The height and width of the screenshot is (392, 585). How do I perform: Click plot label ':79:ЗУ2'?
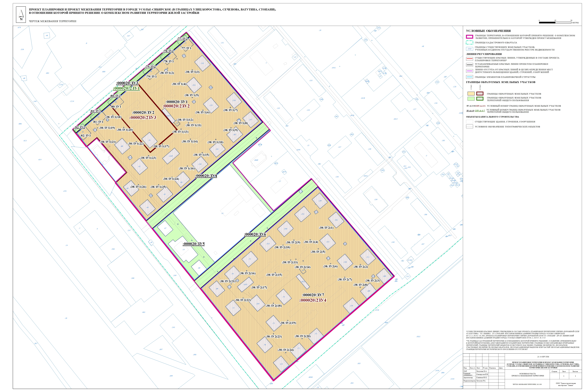150,66
